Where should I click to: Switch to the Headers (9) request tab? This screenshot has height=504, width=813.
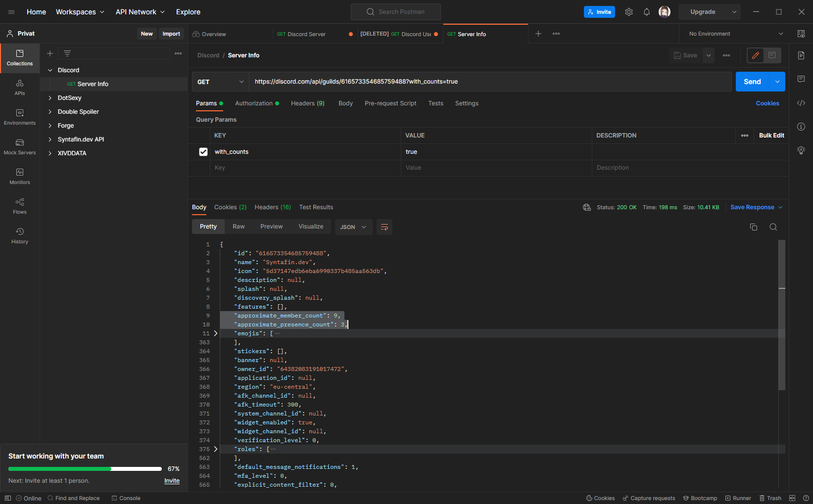coord(307,103)
